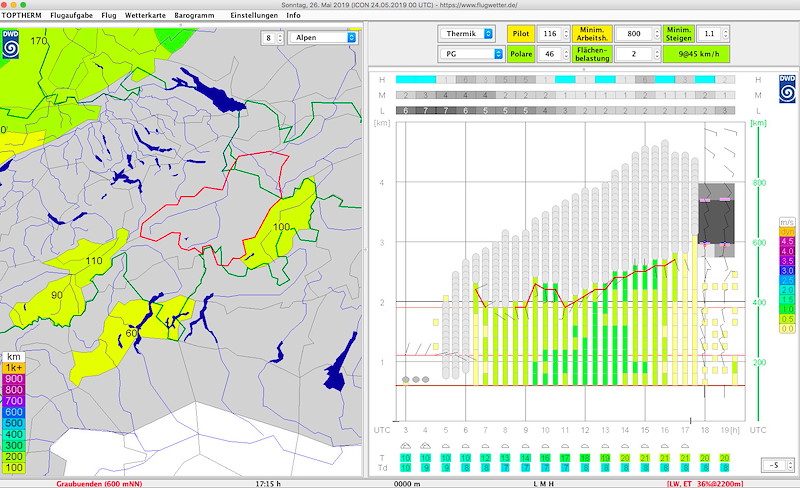The height and width of the screenshot is (488, 800).
Task: Adjust the Polare stepper arrows
Action: [566, 54]
